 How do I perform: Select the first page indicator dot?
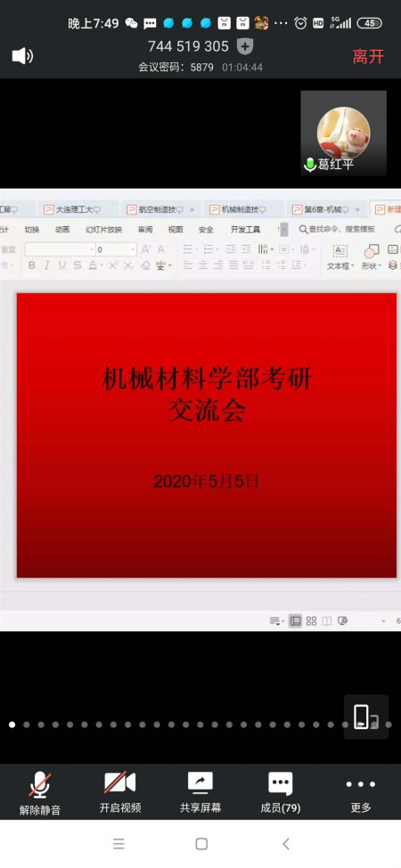point(12,724)
